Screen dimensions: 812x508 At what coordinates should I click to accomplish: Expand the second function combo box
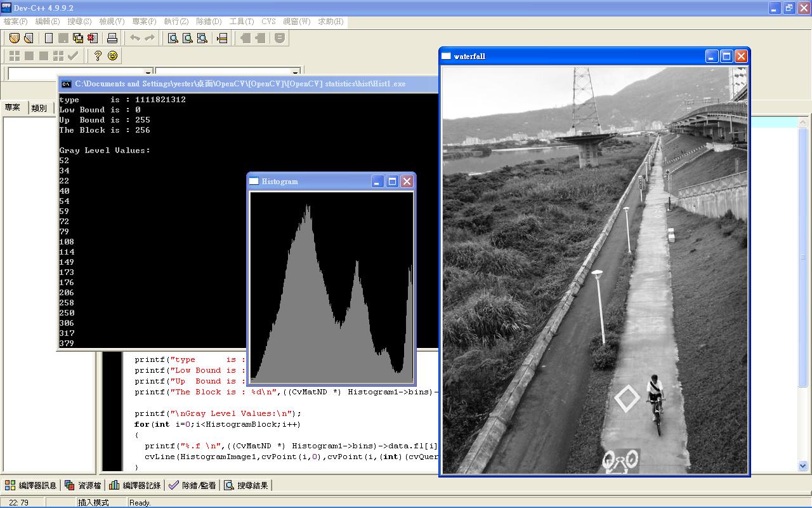296,72
